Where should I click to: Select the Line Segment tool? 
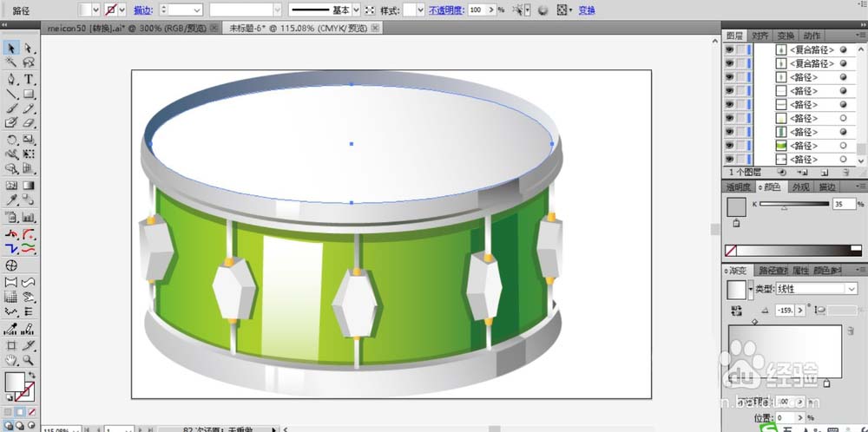11,94
